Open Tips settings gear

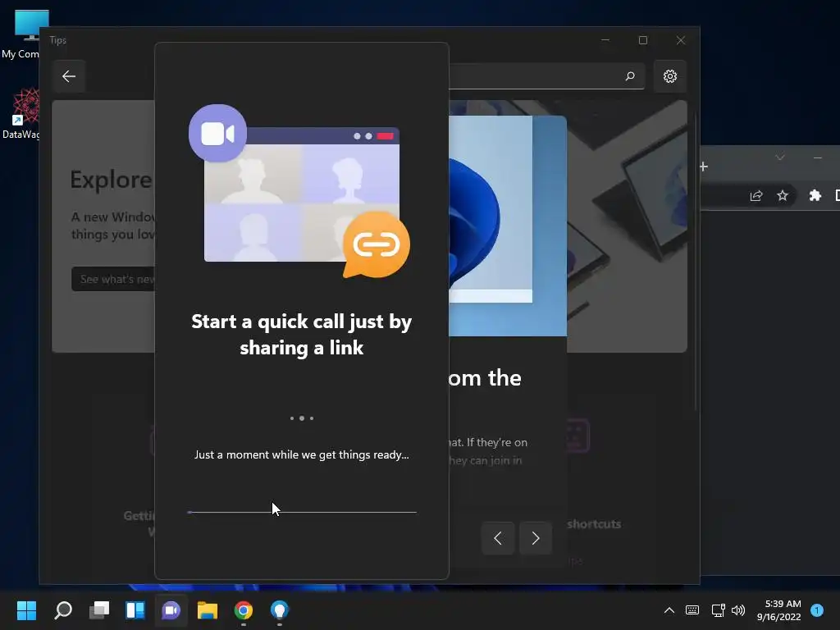669,76
